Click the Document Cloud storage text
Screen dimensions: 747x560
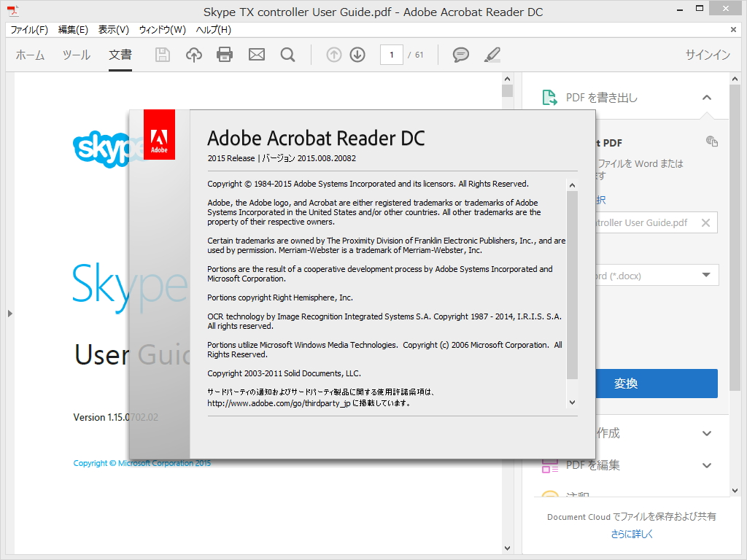pyautogui.click(x=631, y=517)
